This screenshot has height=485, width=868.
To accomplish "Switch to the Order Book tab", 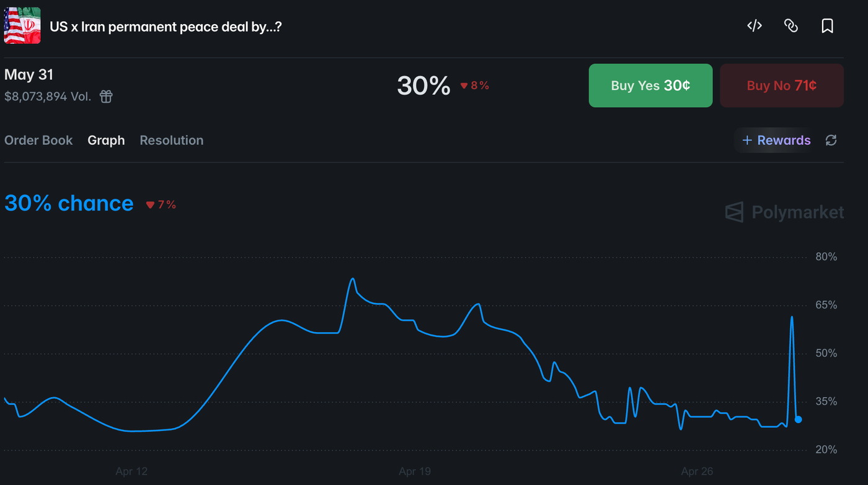I will [38, 141].
